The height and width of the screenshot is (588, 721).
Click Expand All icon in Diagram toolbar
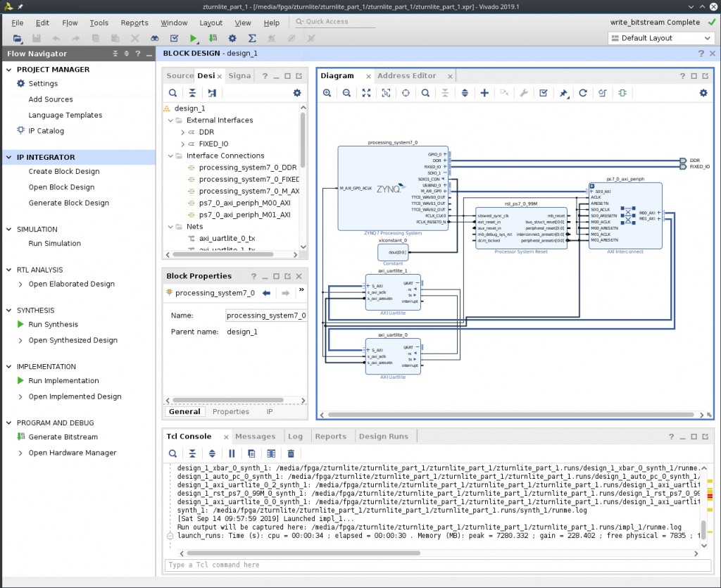coord(465,93)
